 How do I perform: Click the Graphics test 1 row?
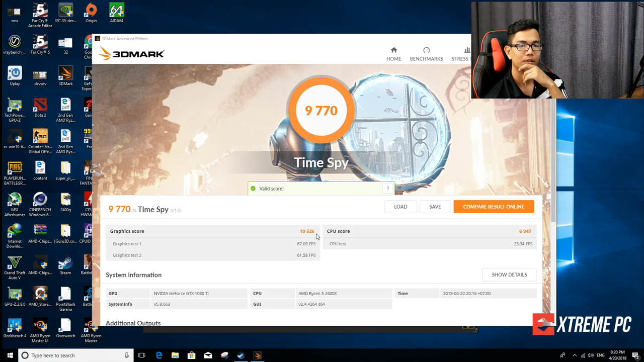(214, 244)
